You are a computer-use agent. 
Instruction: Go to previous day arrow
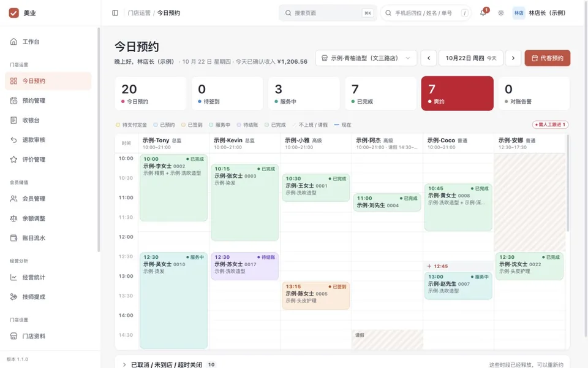[x=429, y=58]
